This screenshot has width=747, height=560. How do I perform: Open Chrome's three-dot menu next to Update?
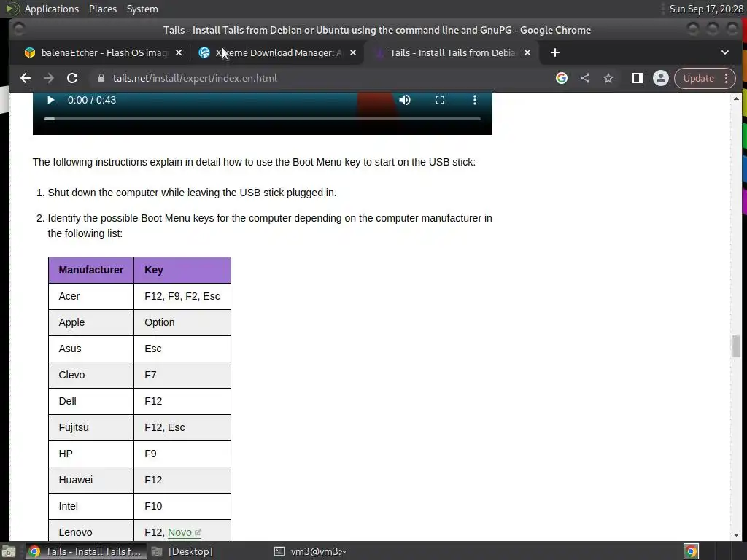pos(727,78)
